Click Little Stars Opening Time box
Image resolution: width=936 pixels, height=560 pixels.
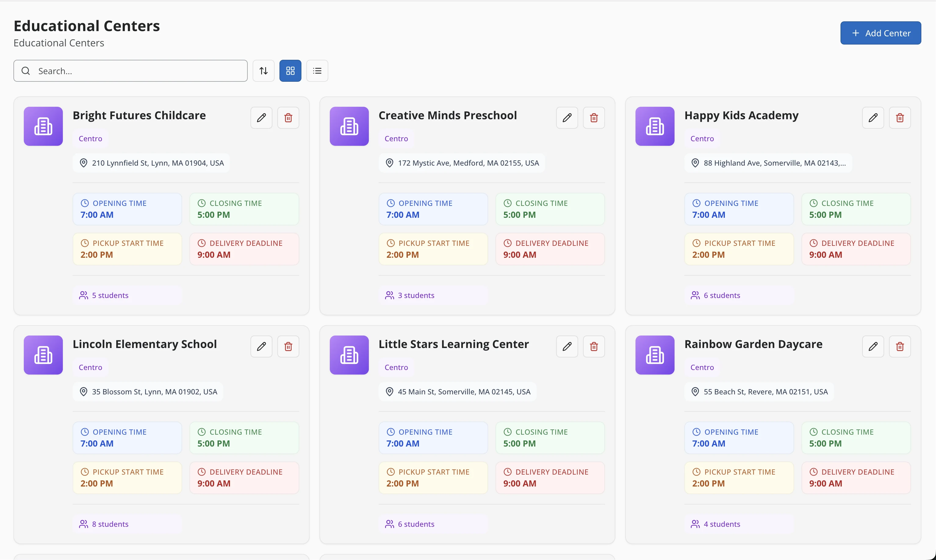[x=433, y=438]
